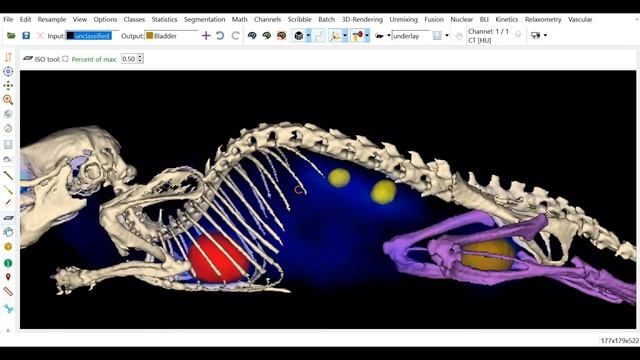Open the Segmentation menu
Screen dimensions: 640x360
click(x=204, y=19)
